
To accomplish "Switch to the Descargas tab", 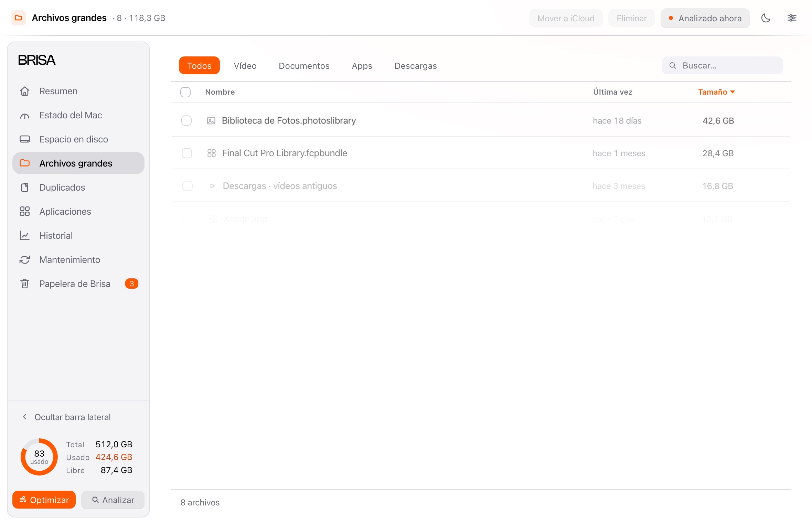I will point(416,65).
